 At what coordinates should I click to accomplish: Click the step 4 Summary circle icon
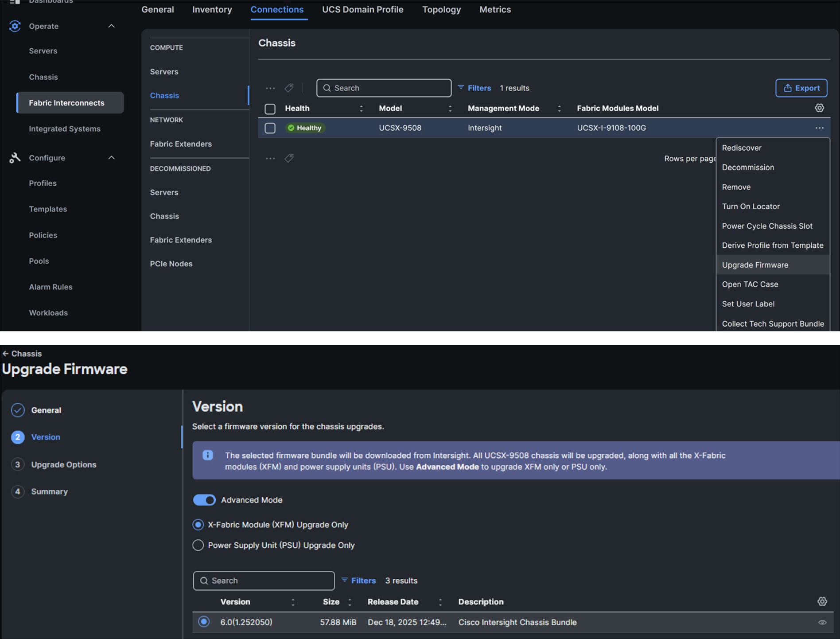[18, 491]
